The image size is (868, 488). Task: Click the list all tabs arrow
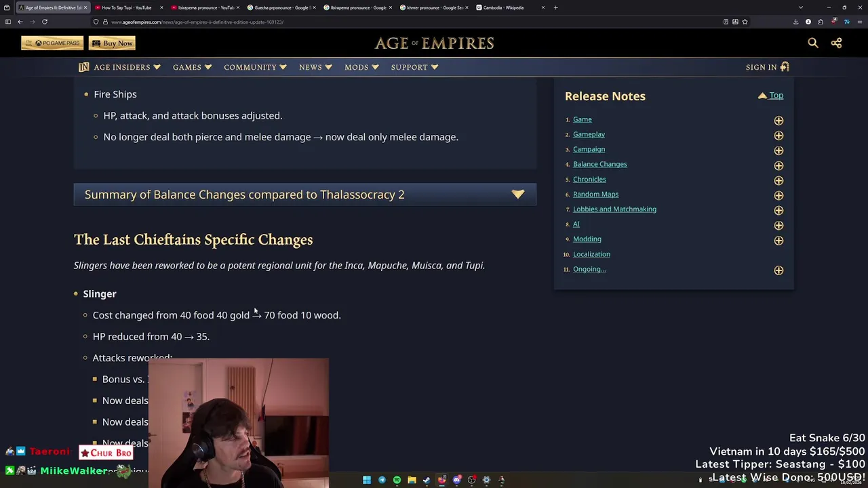pos(800,7)
